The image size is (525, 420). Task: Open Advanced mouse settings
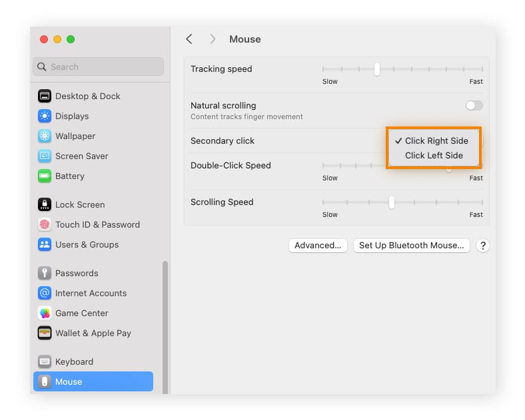coord(318,246)
